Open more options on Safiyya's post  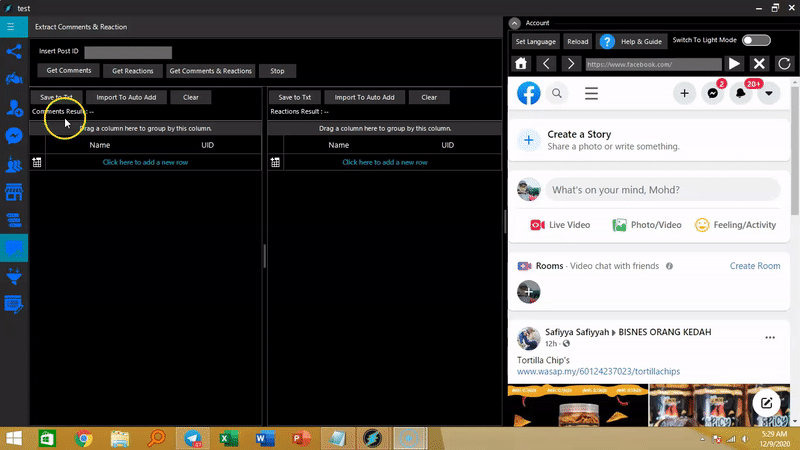click(x=768, y=337)
